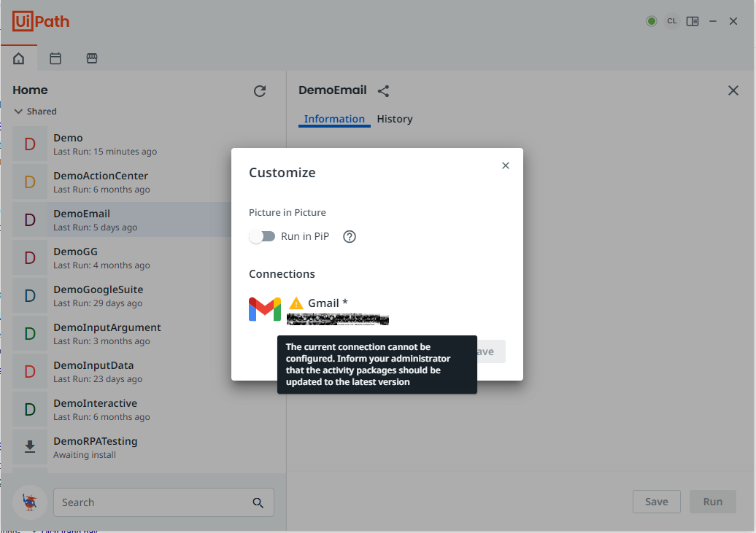Click DemoRPATesting download install icon
Screen dimensions: 756x533
tap(30, 447)
